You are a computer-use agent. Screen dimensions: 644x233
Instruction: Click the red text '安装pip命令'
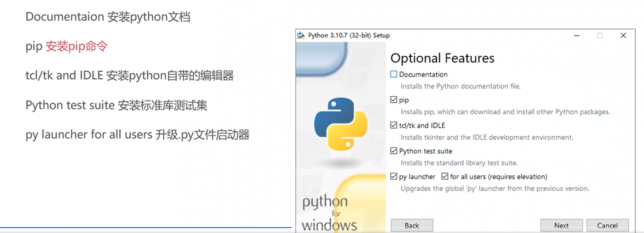point(77,46)
